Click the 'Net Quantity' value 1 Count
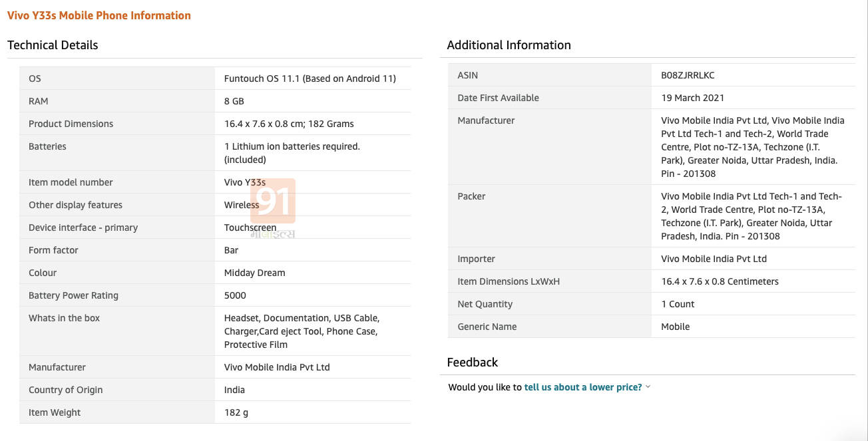Screen dimensions: 868x441 (x=678, y=304)
